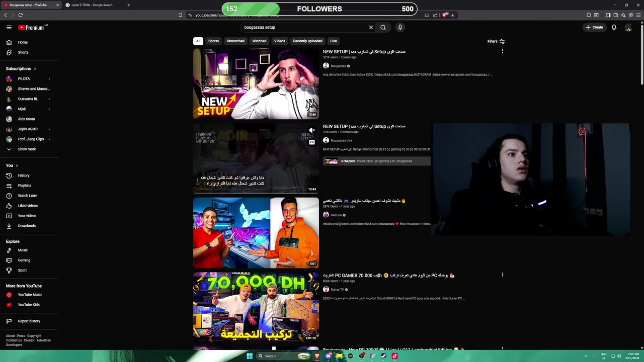Reload the page
Screen dimensions: 644x362
21,15
